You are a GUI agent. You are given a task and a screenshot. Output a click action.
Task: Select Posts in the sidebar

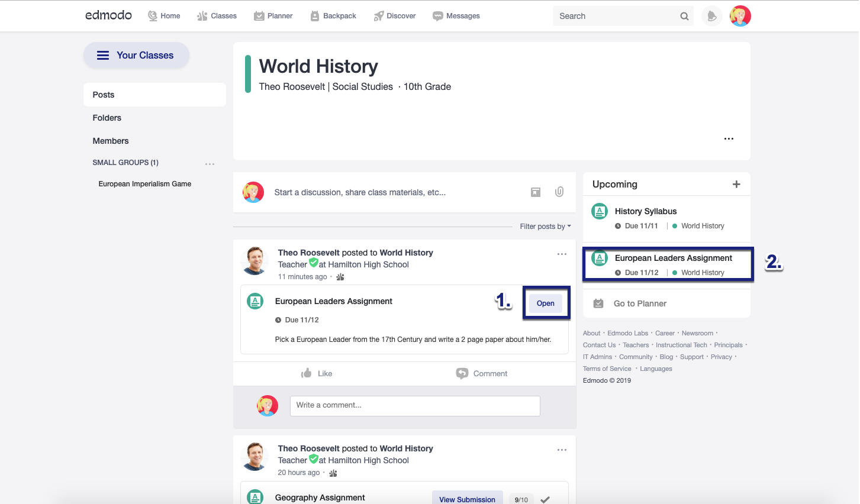(x=154, y=95)
